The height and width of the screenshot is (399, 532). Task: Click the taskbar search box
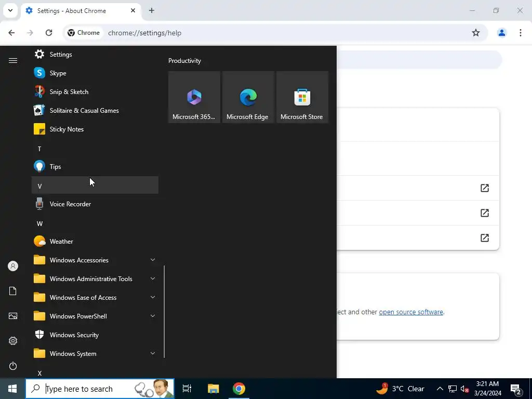tap(100, 389)
